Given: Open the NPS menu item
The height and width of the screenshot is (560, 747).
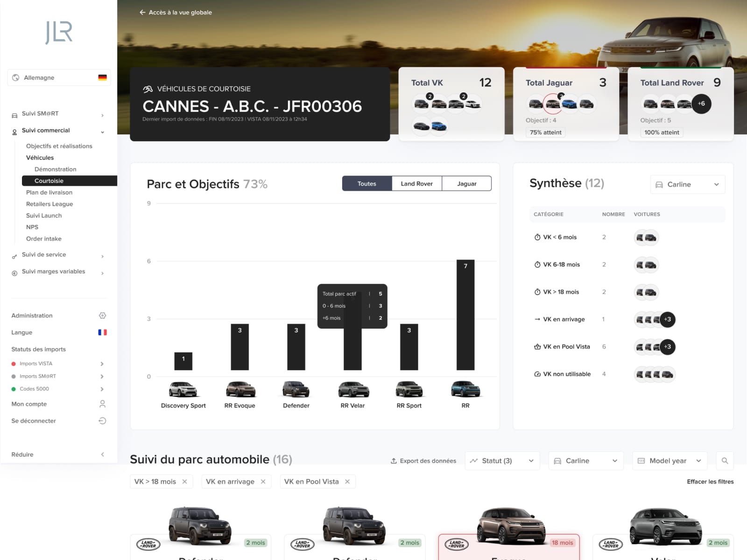Looking at the screenshot, I should click(x=32, y=227).
